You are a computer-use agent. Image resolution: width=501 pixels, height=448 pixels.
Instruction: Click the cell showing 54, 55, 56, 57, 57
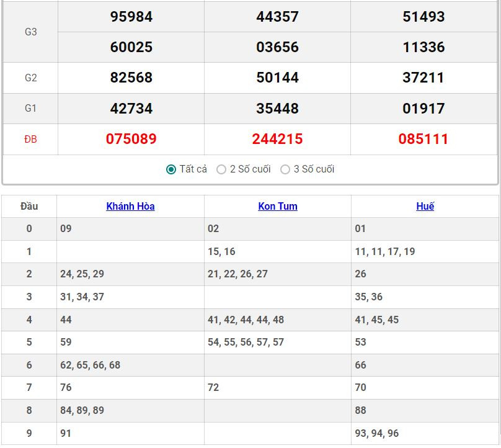point(246,343)
